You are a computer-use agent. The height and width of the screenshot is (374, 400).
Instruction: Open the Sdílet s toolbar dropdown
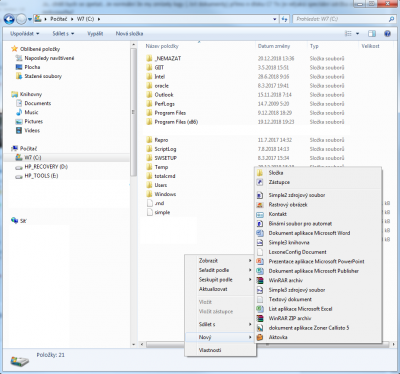[x=63, y=34]
